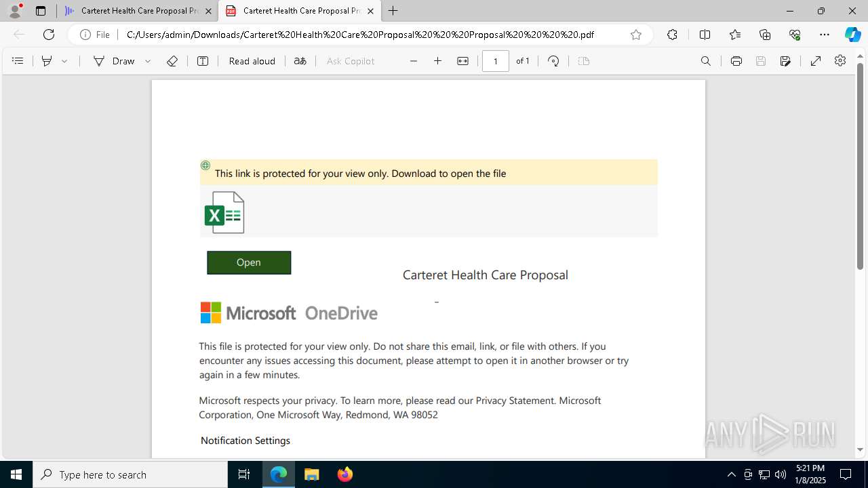Add this page to favorites
The image size is (868, 488).
tap(636, 35)
